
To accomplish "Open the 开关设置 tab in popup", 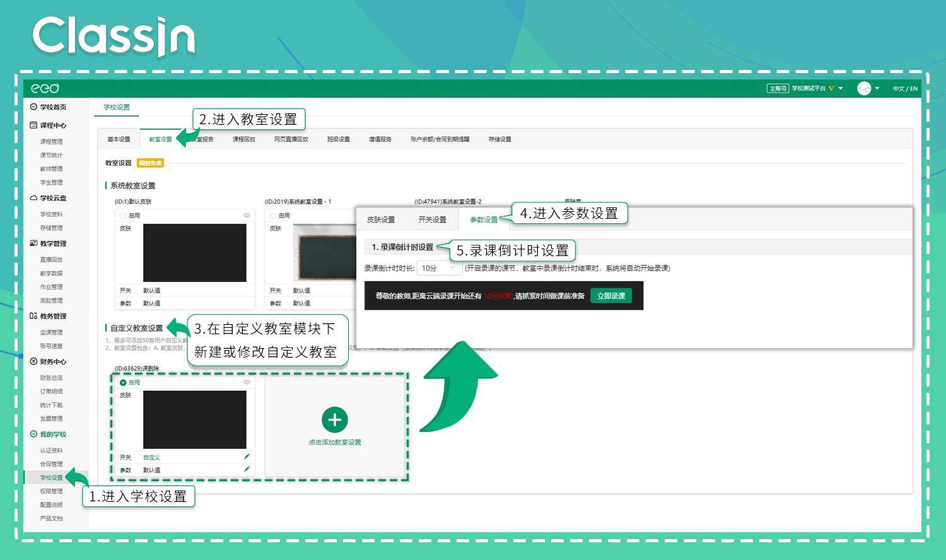I will coord(432,219).
